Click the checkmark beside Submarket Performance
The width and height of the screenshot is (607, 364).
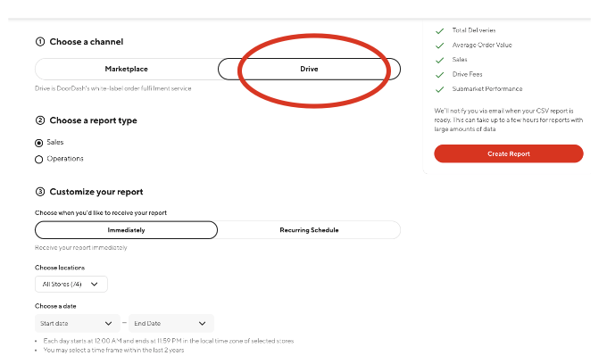pyautogui.click(x=439, y=89)
